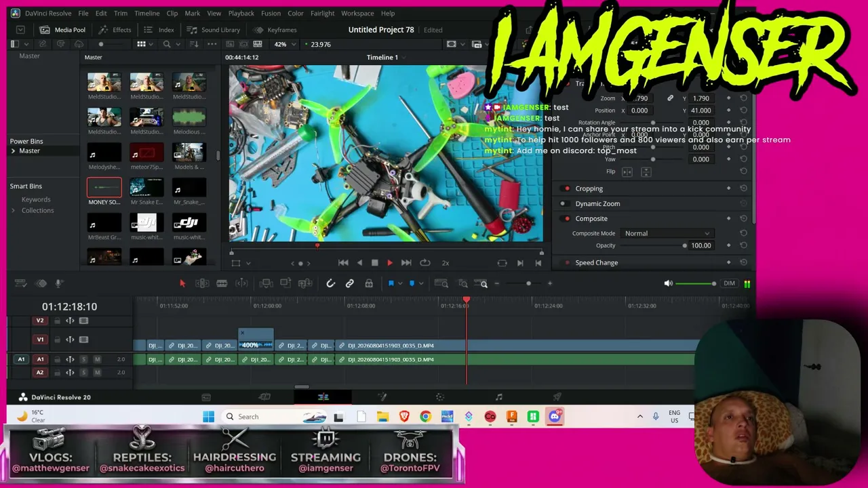This screenshot has height=488, width=868.
Task: Click Detail Zoom icon
Action: [462, 283]
